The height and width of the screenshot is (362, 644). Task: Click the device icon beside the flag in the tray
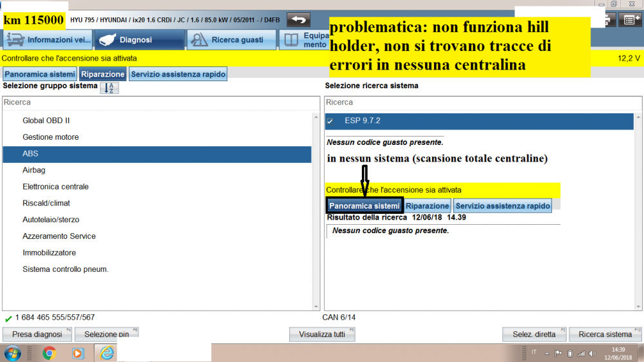570,354
